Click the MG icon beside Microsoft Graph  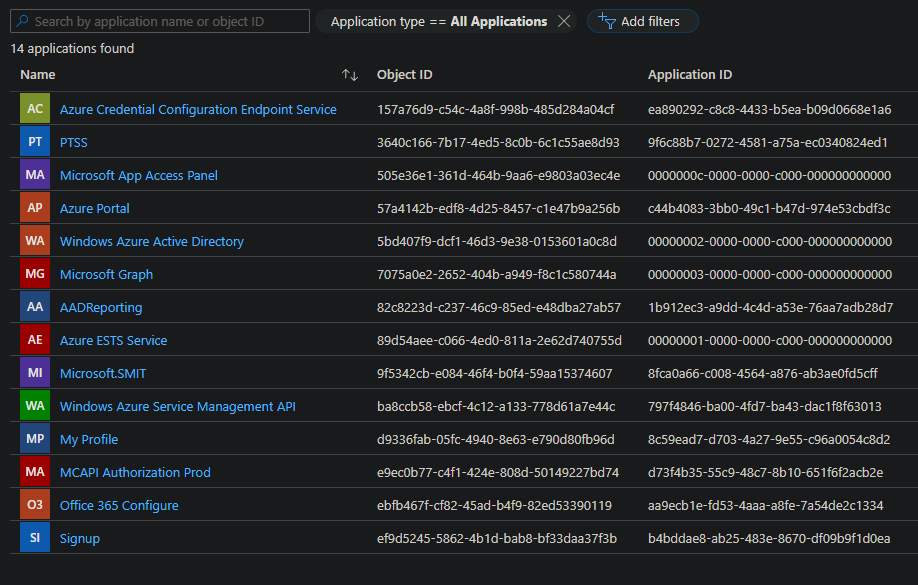click(x=35, y=274)
